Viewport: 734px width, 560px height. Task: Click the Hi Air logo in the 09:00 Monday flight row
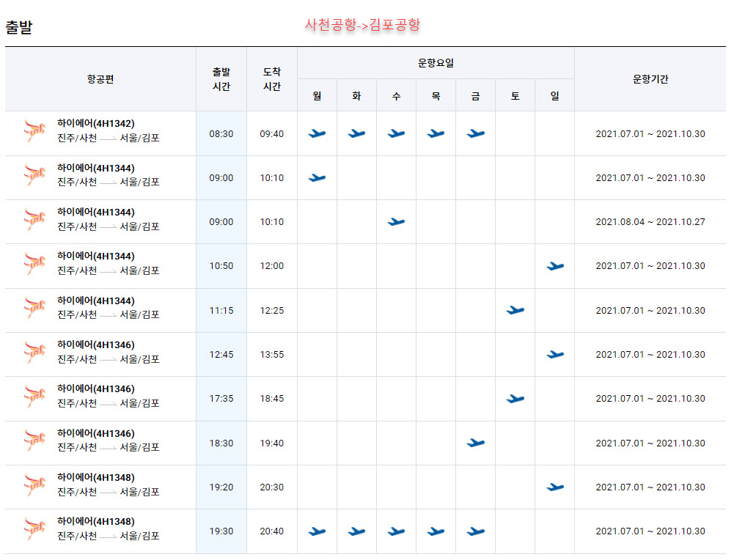(x=34, y=175)
